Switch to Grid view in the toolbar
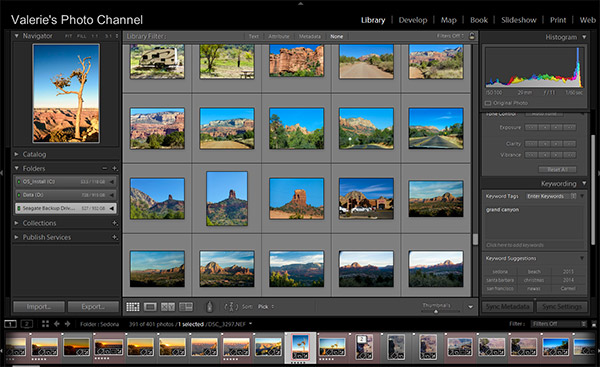600x367 pixels. coord(133,307)
